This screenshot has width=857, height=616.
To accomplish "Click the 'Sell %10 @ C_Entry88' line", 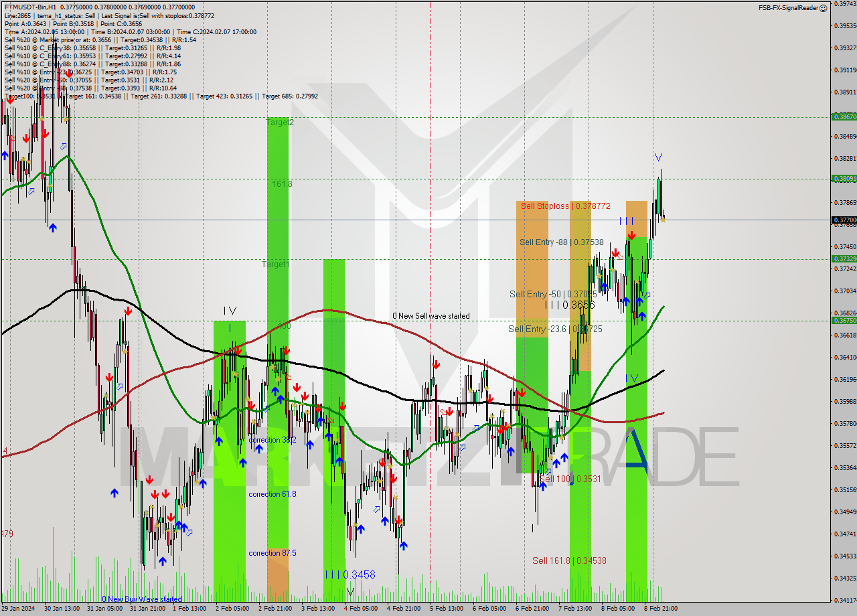I will (x=92, y=64).
